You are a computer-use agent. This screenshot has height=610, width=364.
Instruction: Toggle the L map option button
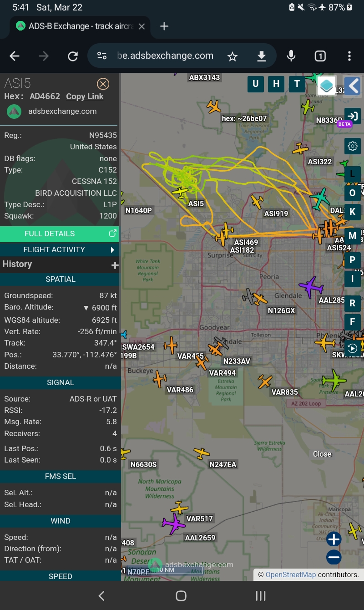(x=353, y=174)
